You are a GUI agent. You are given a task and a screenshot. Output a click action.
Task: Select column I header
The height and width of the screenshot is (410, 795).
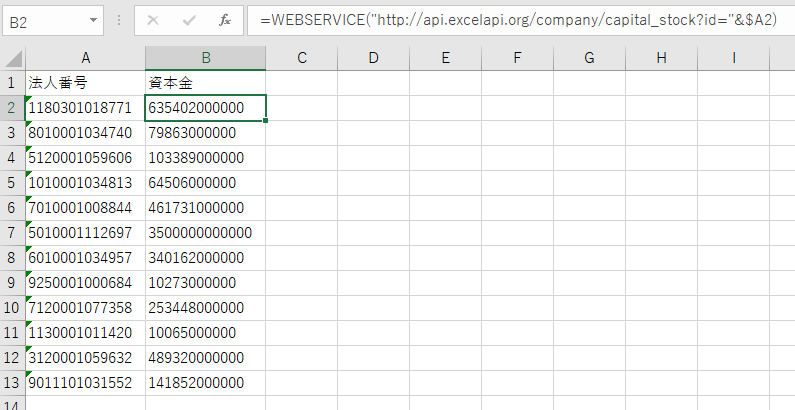coord(733,59)
